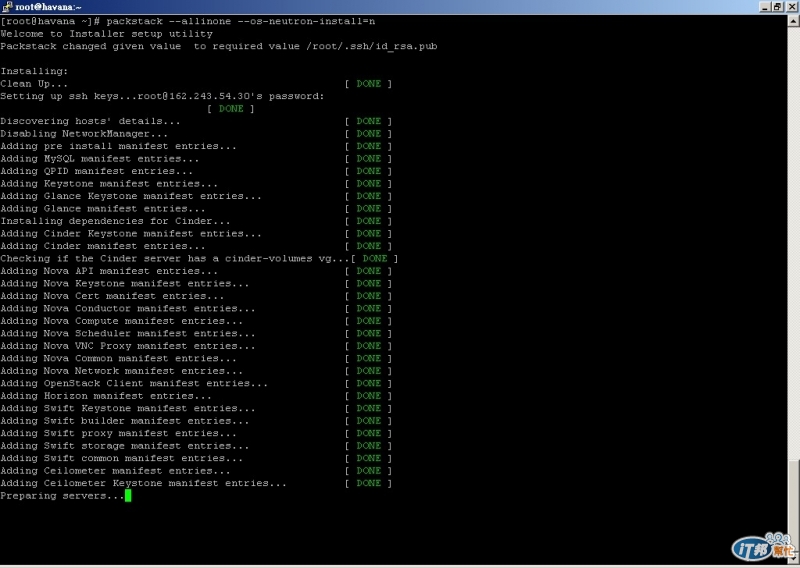Viewport: 800px width, 568px height.
Task: Click 'Adding Nova Scheduler manifest entries' line
Action: (x=128, y=334)
